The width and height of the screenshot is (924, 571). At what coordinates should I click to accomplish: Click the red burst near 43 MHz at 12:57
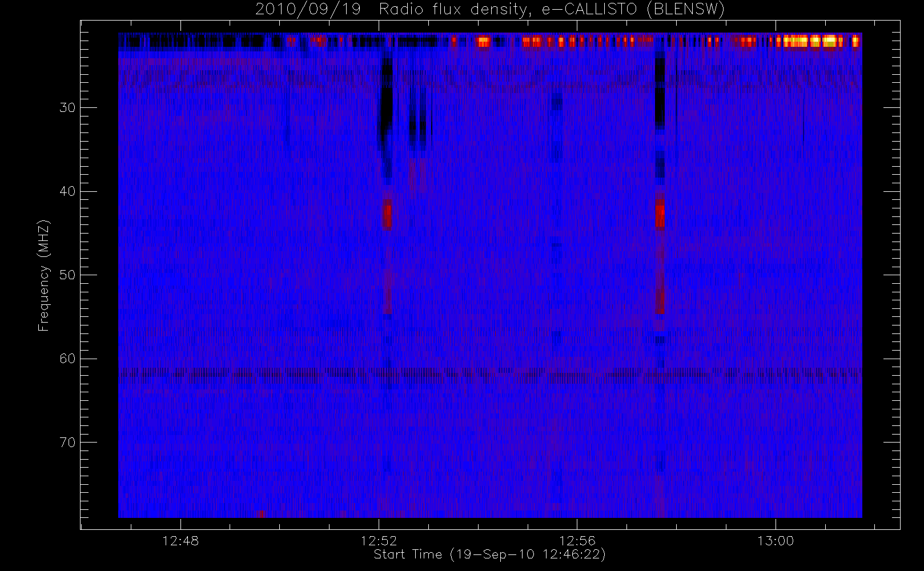pyautogui.click(x=660, y=215)
